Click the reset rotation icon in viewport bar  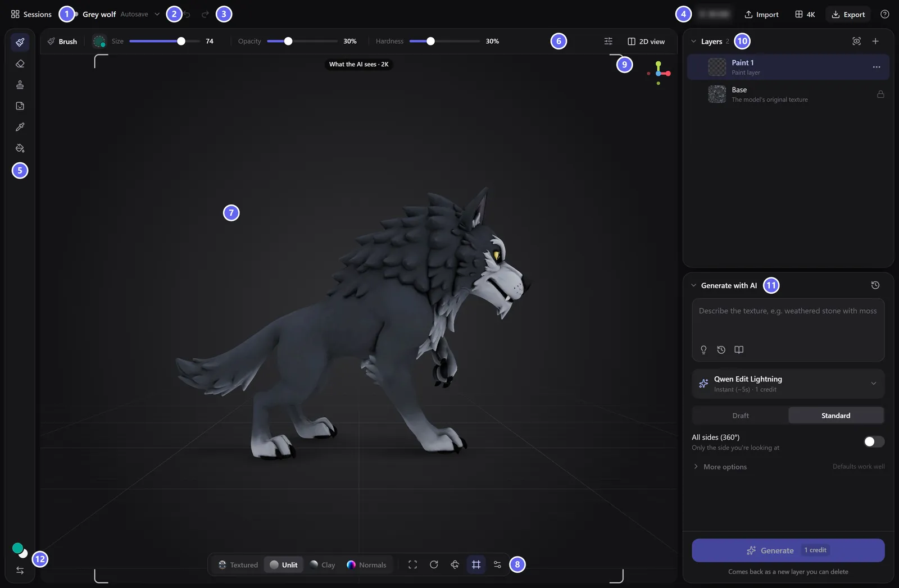pos(434,564)
